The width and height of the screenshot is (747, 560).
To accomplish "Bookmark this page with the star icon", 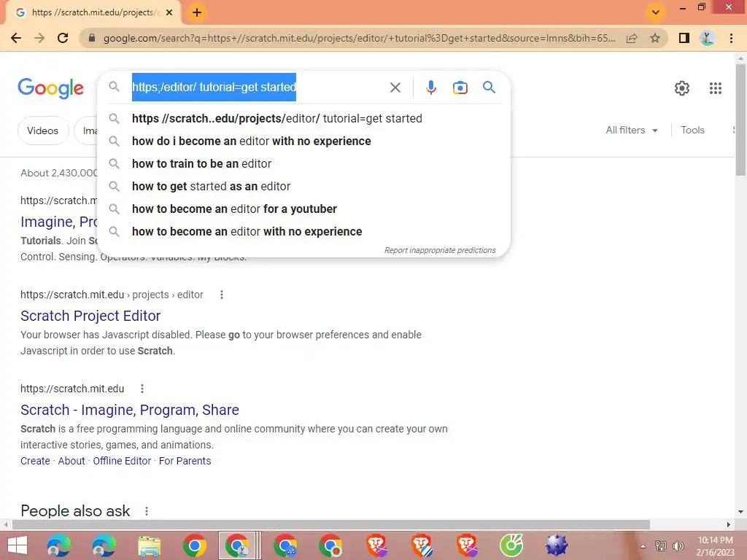I will (x=655, y=38).
